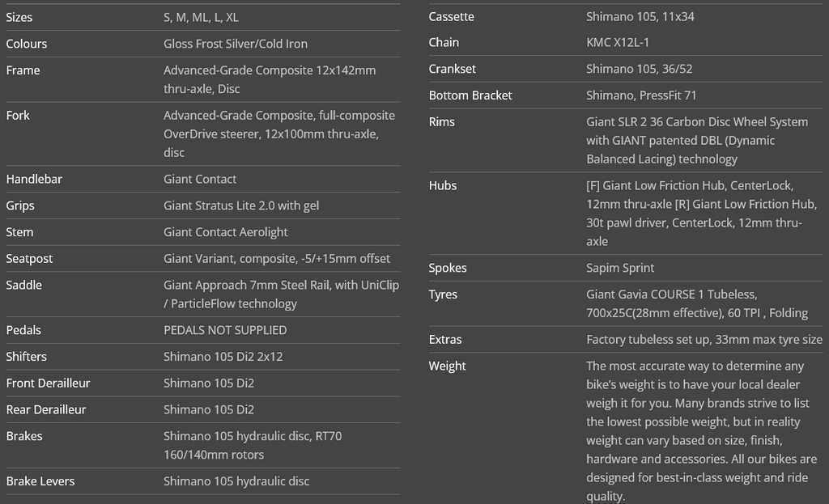Select the Saddle specification text
829x504 pixels.
(281, 294)
